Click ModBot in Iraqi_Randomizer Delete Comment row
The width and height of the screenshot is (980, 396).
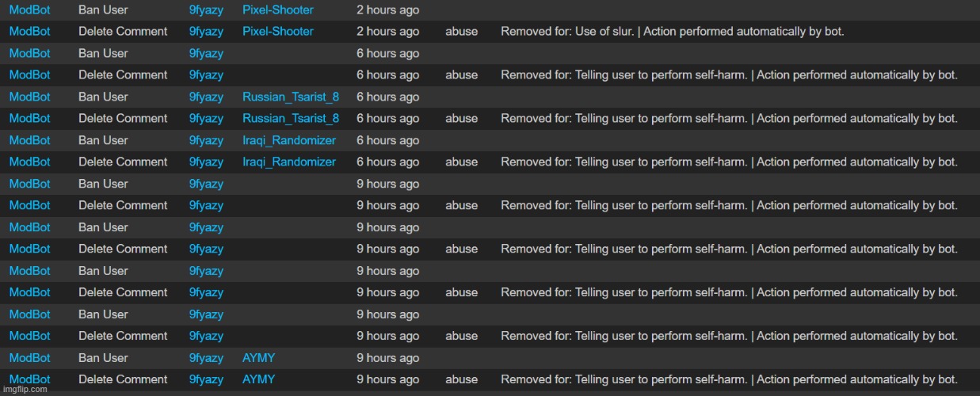(x=30, y=162)
